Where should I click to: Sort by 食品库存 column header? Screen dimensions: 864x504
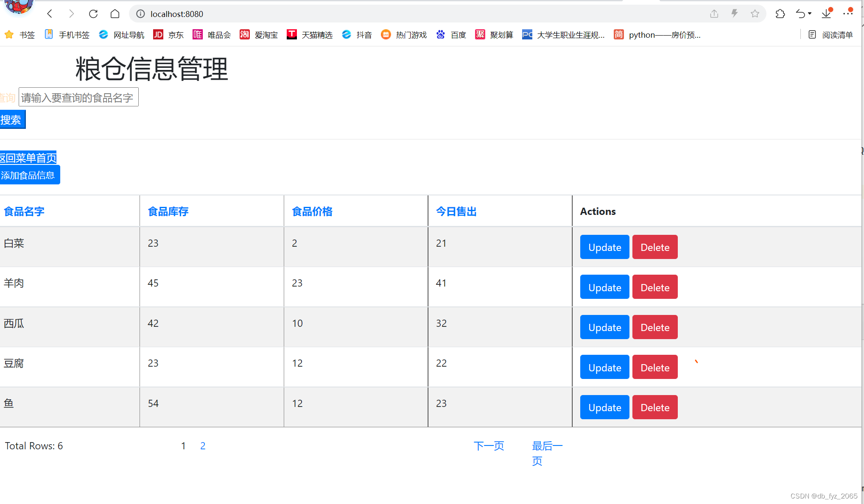tap(168, 212)
